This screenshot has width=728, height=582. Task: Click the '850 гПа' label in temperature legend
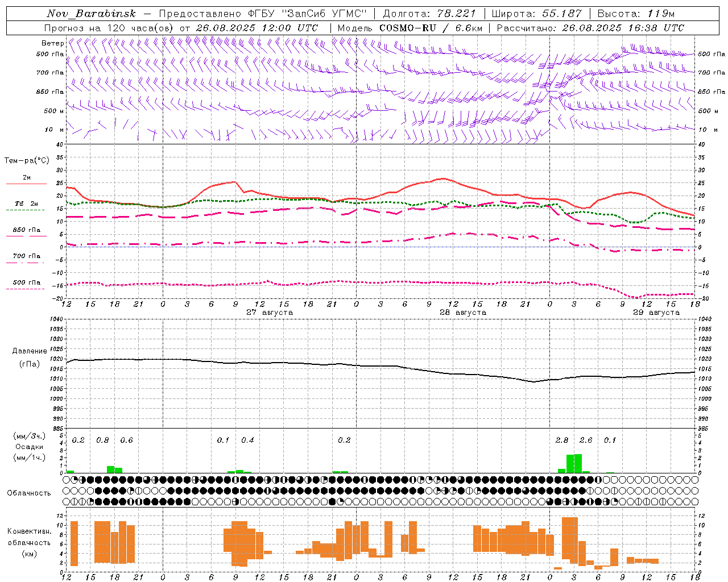pyautogui.click(x=26, y=230)
